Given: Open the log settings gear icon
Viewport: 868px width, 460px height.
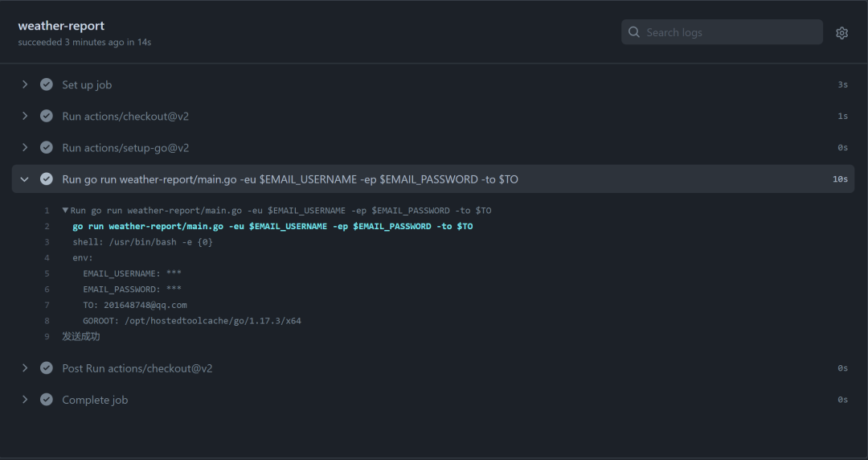Looking at the screenshot, I should coord(841,33).
